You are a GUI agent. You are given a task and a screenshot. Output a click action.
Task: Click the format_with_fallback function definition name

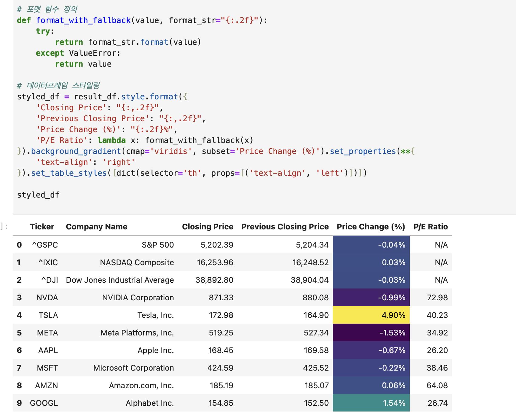(83, 20)
